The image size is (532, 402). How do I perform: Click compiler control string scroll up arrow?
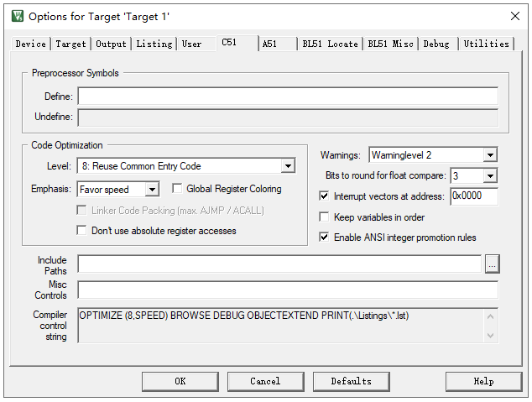(x=490, y=317)
